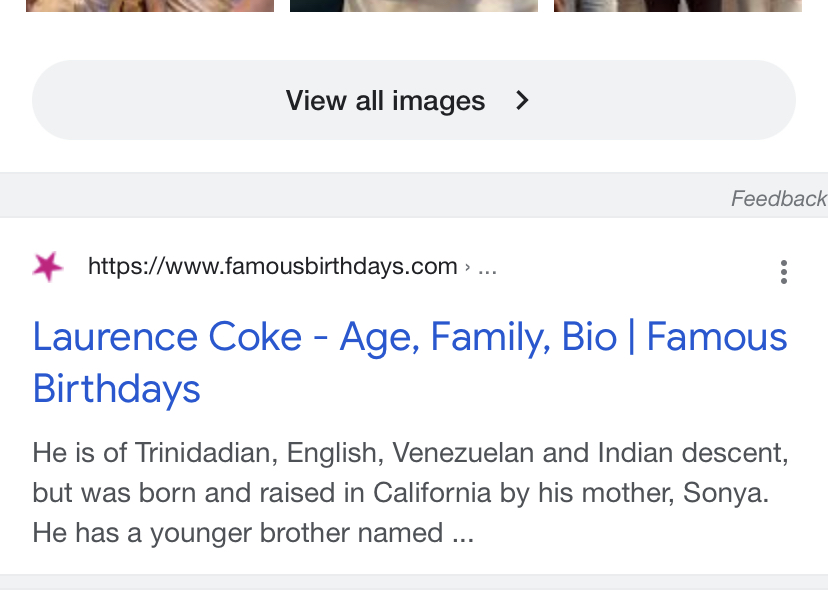Click the breadcrumb separator arrow after famousbirthdays.com
The width and height of the screenshot is (828, 606).
pos(467,268)
